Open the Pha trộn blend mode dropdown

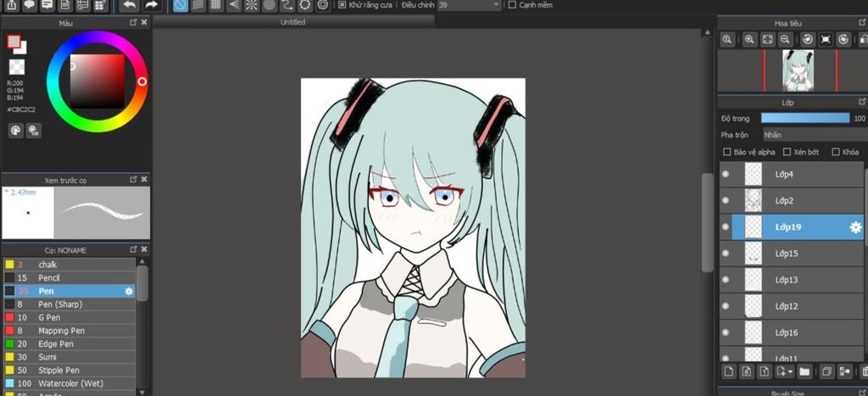coord(815,135)
